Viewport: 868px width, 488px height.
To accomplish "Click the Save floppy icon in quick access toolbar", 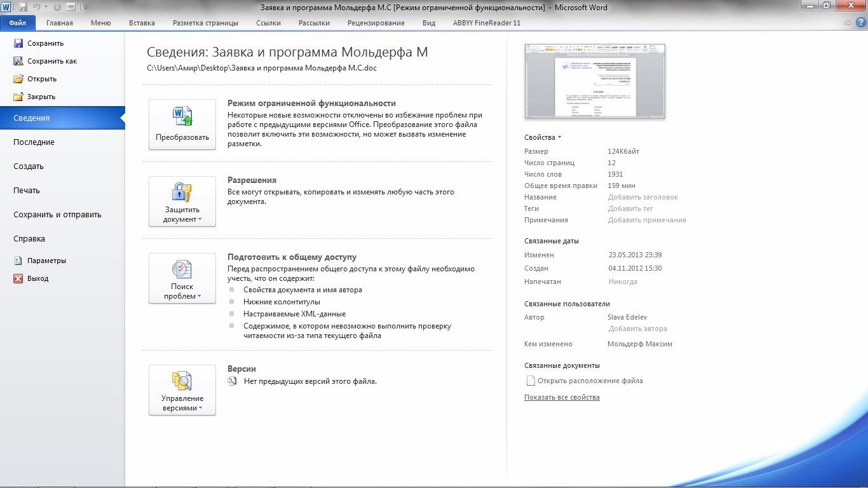I will pyautogui.click(x=24, y=7).
